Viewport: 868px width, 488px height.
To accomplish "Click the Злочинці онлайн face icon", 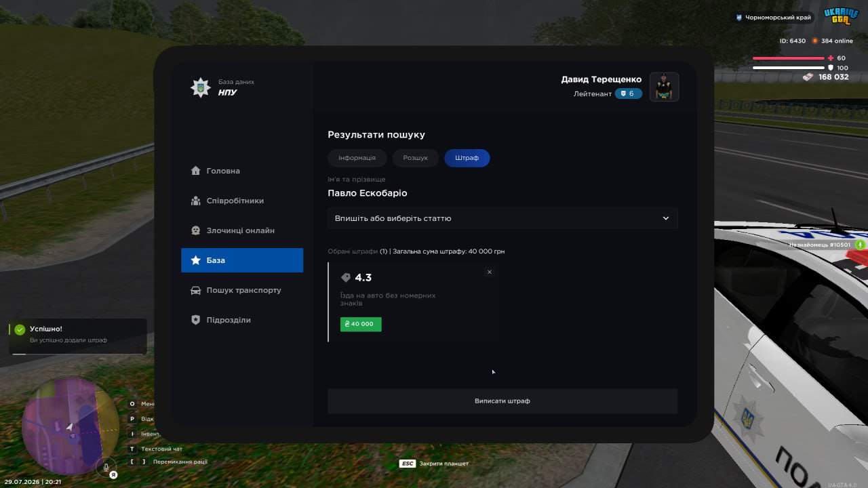I will click(196, 230).
